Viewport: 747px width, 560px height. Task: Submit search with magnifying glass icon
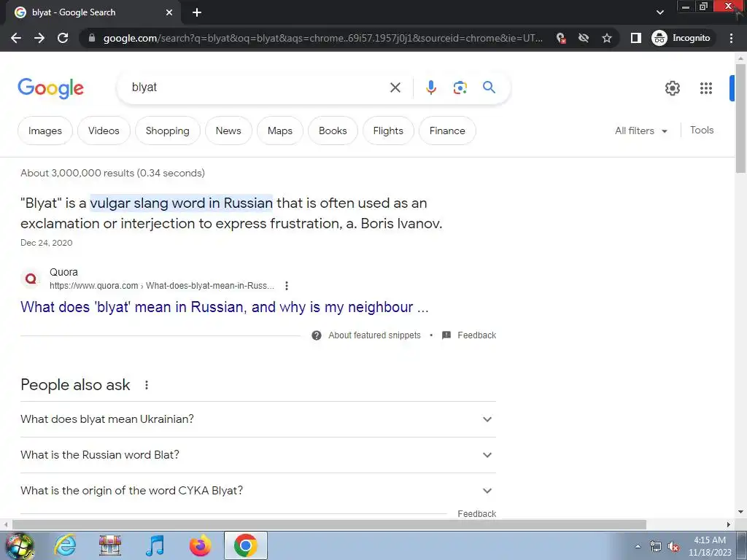point(489,87)
